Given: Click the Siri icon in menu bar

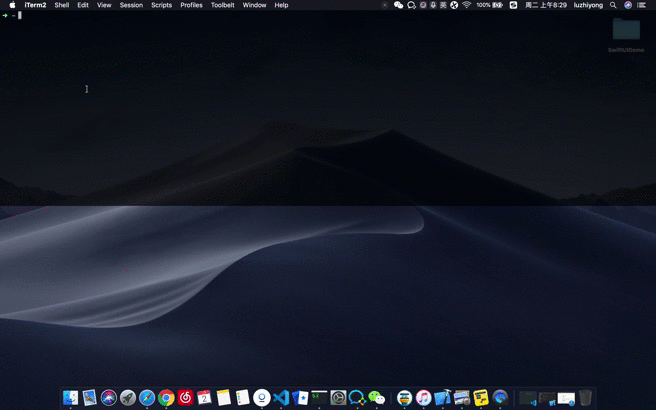Looking at the screenshot, I should (x=628, y=5).
